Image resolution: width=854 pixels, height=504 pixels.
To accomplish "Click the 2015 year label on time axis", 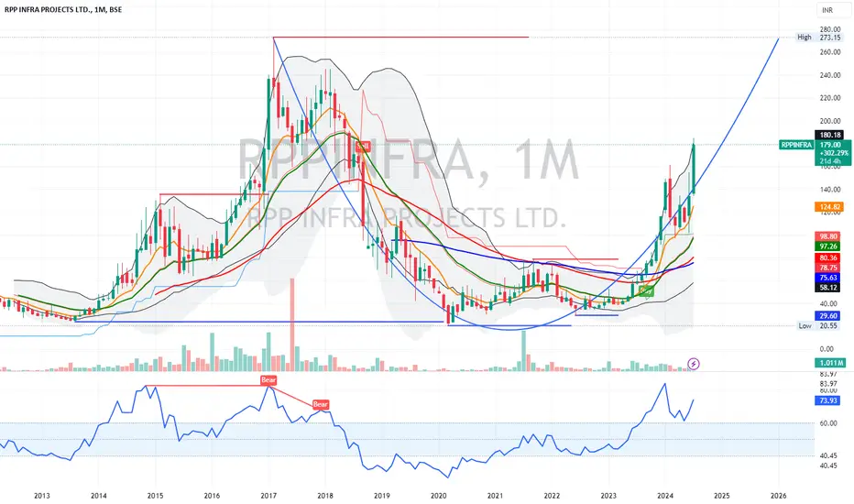I will coord(155,495).
